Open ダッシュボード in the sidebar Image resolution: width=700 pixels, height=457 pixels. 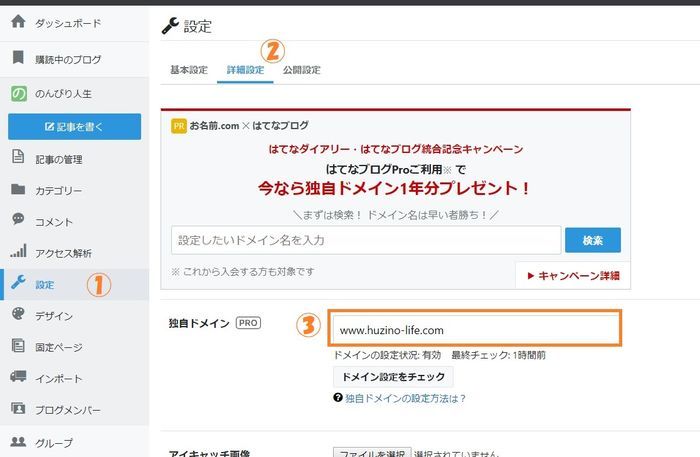pos(68,23)
